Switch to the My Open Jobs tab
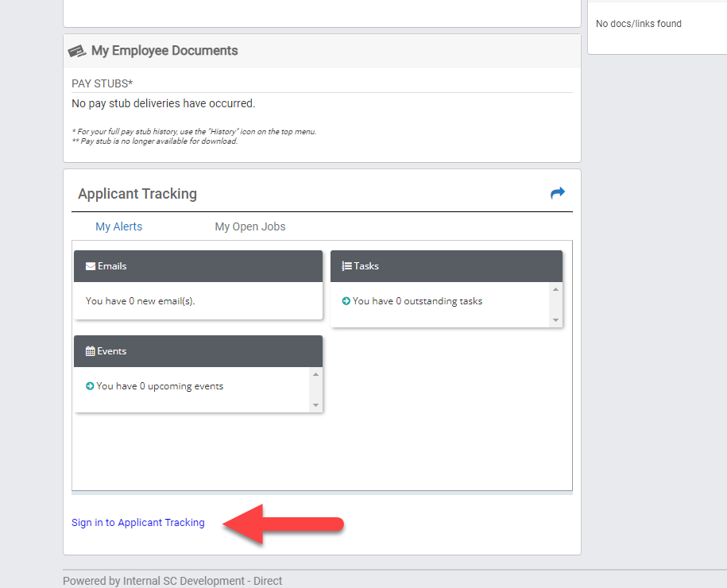This screenshot has height=588, width=727. click(250, 226)
